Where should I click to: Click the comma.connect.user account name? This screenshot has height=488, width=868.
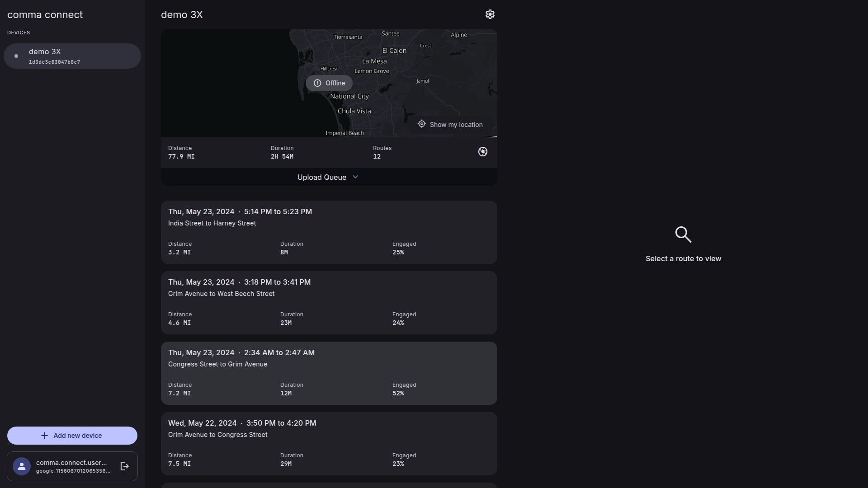[x=71, y=463]
